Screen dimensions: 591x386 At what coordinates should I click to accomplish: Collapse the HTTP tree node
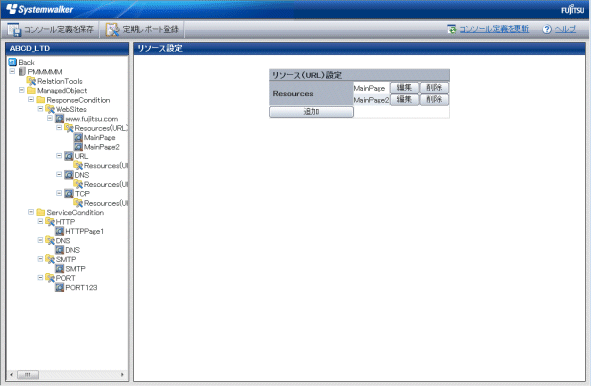click(x=40, y=222)
